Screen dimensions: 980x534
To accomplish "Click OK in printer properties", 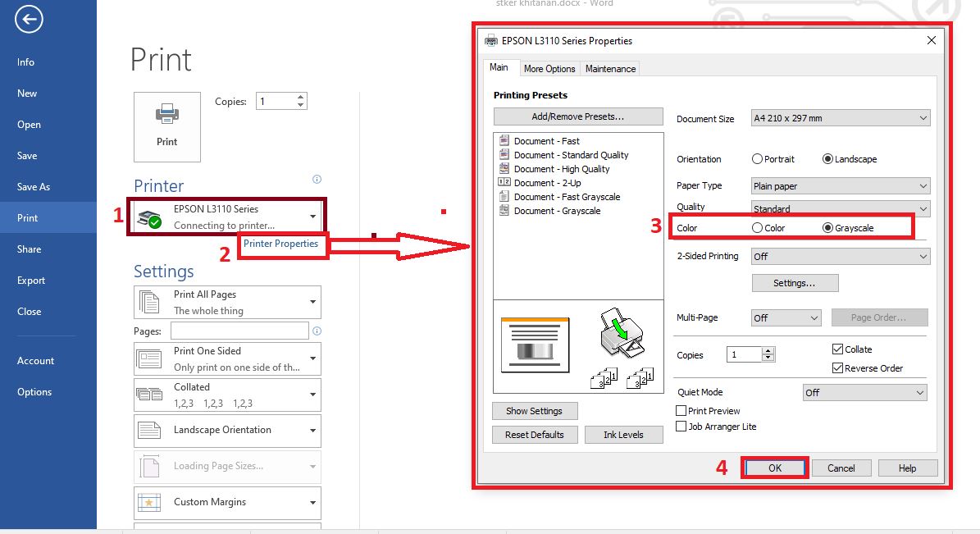I will click(x=775, y=468).
